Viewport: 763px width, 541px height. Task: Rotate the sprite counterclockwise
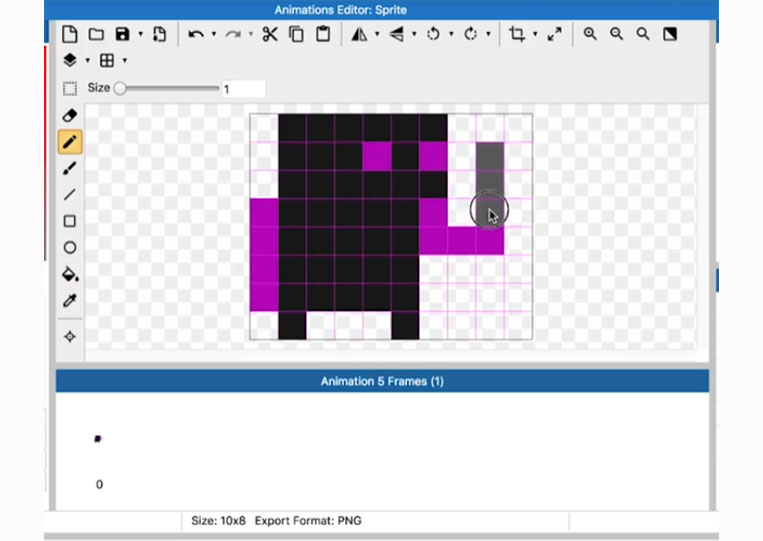pyautogui.click(x=433, y=34)
